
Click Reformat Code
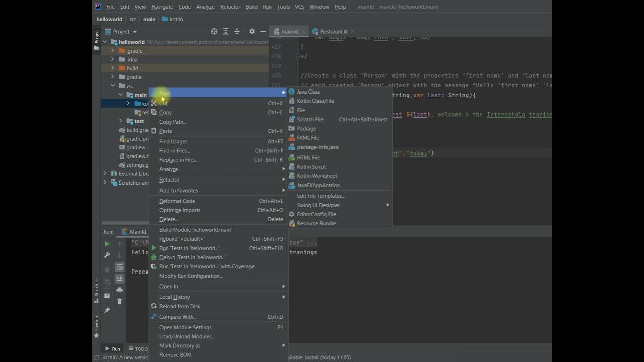pyautogui.click(x=218, y=201)
